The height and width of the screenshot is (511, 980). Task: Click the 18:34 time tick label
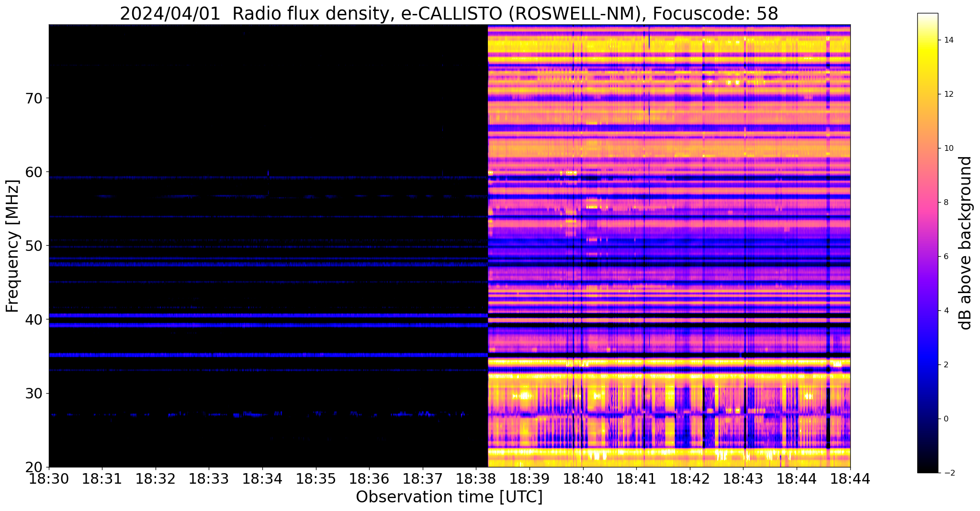[x=262, y=478]
